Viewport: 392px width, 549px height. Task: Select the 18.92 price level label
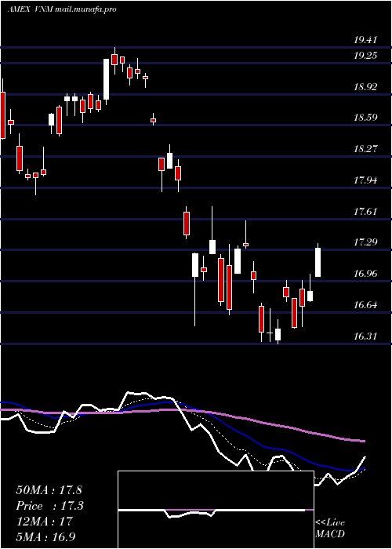coord(365,87)
